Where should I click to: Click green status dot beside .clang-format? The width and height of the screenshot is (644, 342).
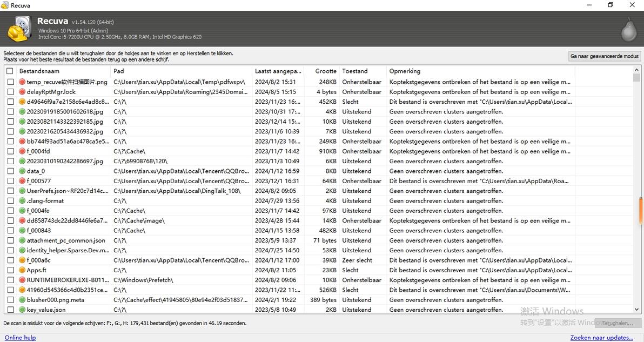coord(22,201)
